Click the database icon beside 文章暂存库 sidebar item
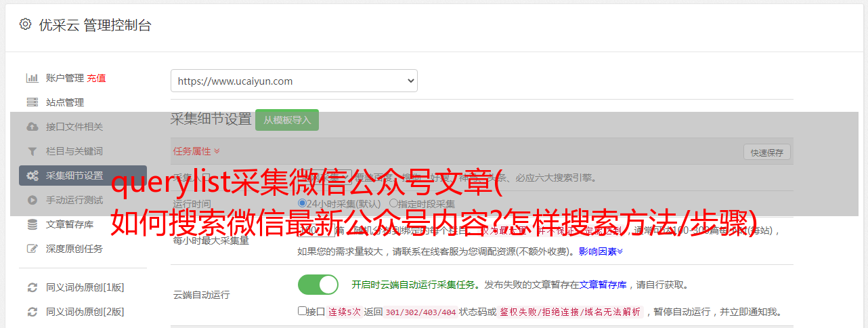The image size is (868, 328). tap(32, 224)
